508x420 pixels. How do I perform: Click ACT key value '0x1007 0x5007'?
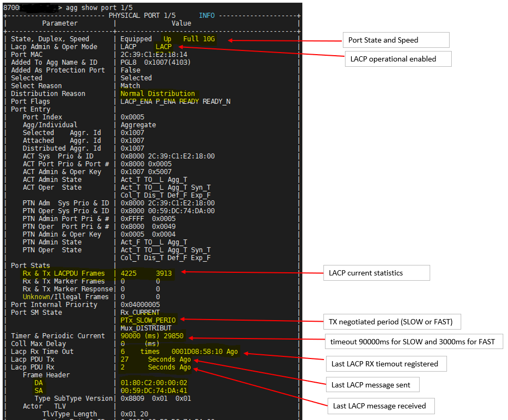(x=146, y=171)
